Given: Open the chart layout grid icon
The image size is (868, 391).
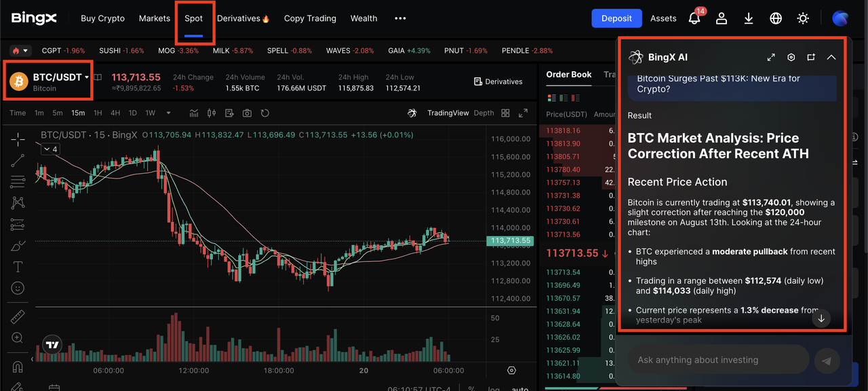Looking at the screenshot, I should pyautogui.click(x=505, y=113).
